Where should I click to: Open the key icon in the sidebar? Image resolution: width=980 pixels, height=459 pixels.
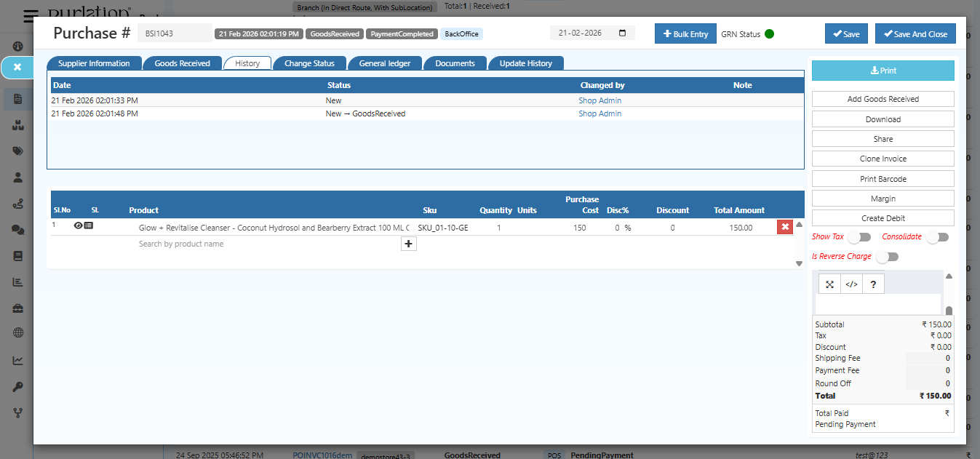point(17,386)
